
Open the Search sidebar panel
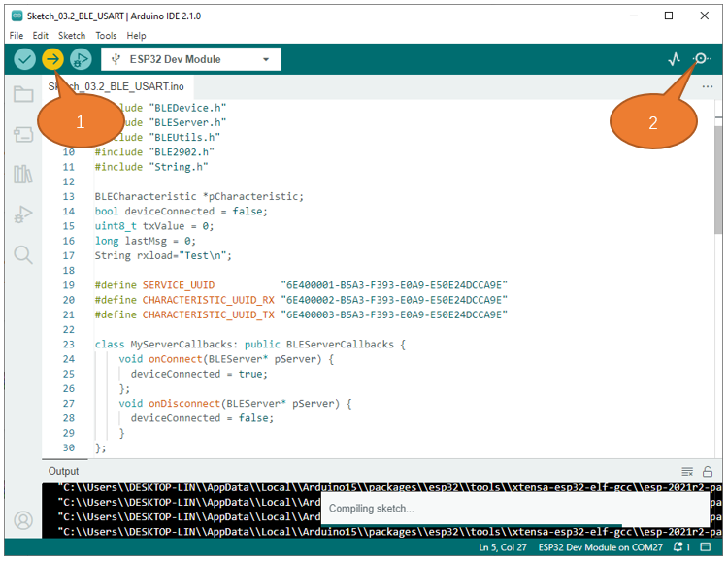pyautogui.click(x=23, y=255)
